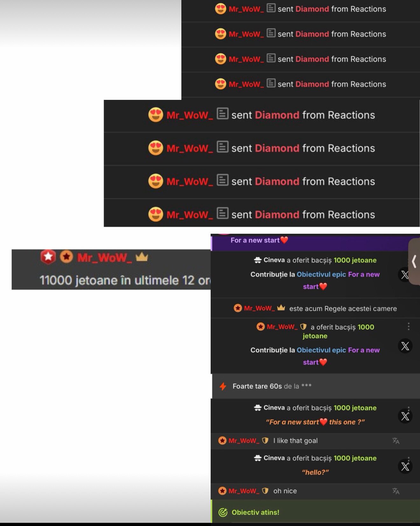Click the gold crown beside Mr_WoW_ "Regele" notice
The image size is (420, 526).
pos(281,308)
